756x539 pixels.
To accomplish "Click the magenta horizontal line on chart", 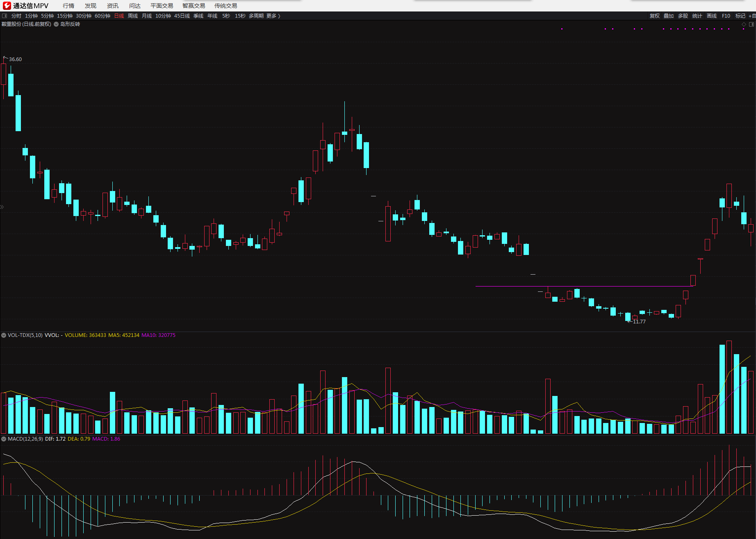I will pyautogui.click(x=584, y=286).
